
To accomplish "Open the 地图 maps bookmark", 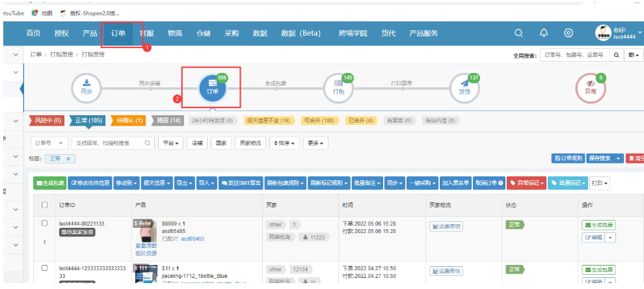I will 42,13.
